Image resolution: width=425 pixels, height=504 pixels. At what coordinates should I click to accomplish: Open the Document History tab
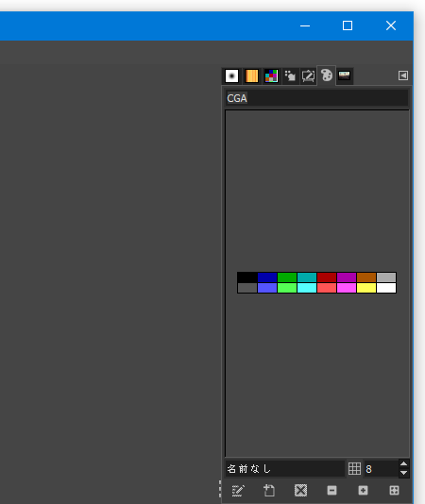pos(345,76)
